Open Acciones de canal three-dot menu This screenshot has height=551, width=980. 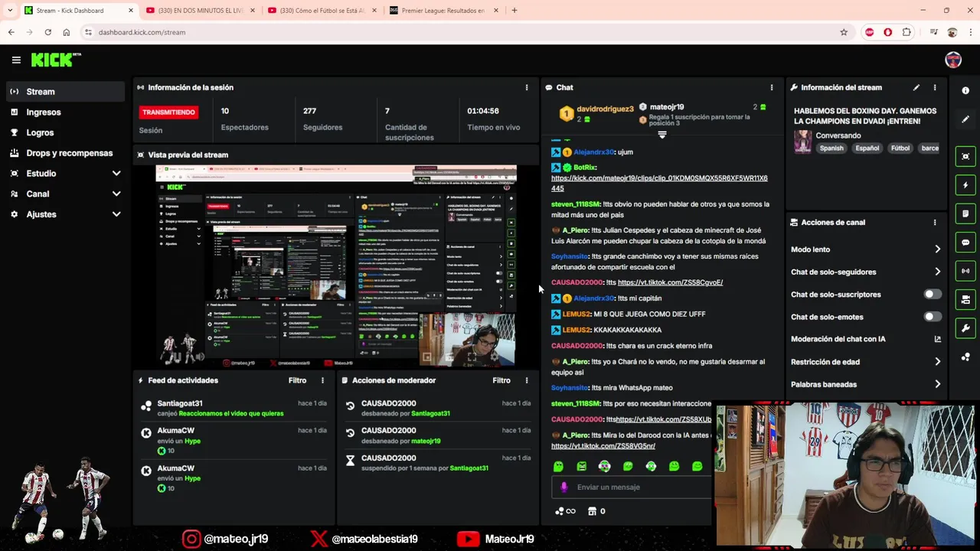coord(935,222)
